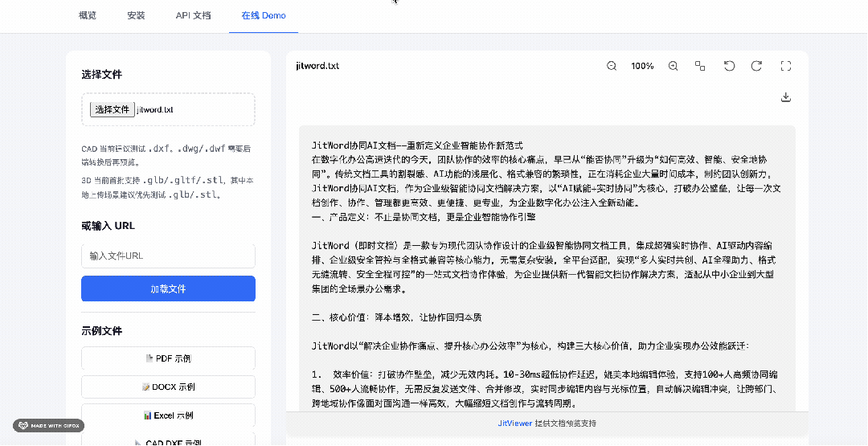Click the first line JitWord协同AI文档 title
The height and width of the screenshot is (446, 868).
[x=417, y=146]
